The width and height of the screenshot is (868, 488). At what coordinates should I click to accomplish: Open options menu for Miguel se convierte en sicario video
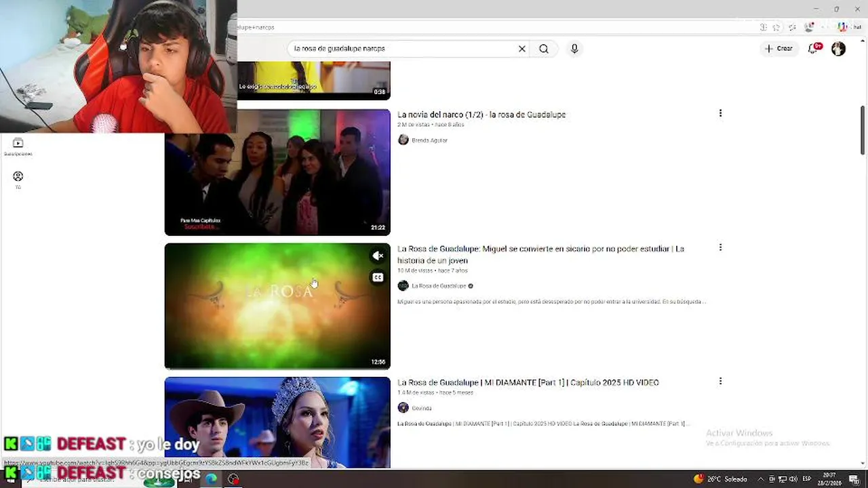(x=720, y=247)
